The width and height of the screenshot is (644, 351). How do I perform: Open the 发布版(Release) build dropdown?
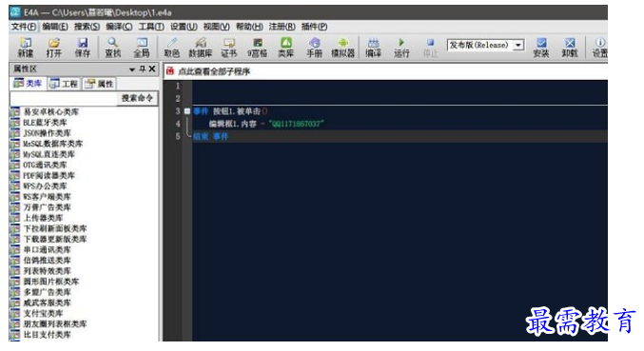click(518, 45)
